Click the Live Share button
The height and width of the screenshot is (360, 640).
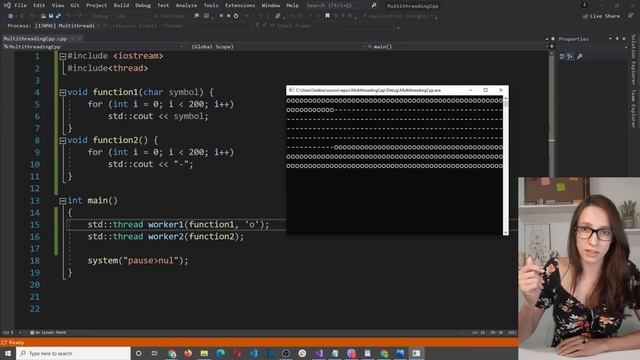click(x=601, y=16)
